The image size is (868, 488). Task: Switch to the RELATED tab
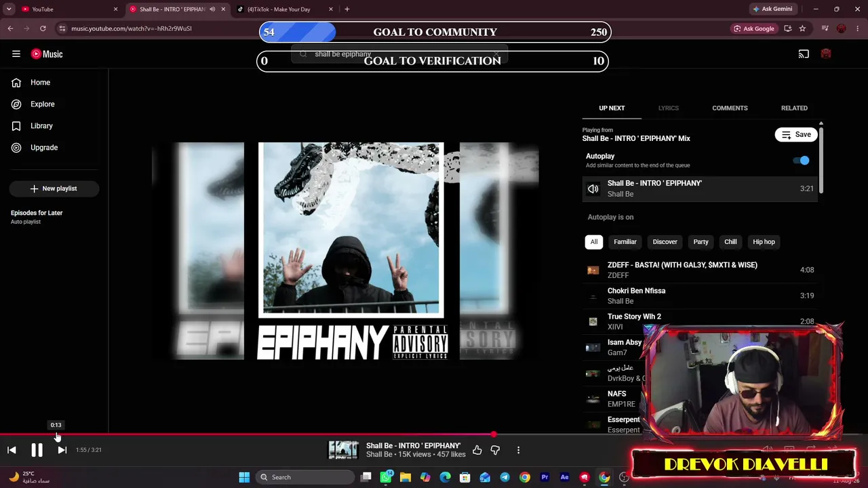794,108
